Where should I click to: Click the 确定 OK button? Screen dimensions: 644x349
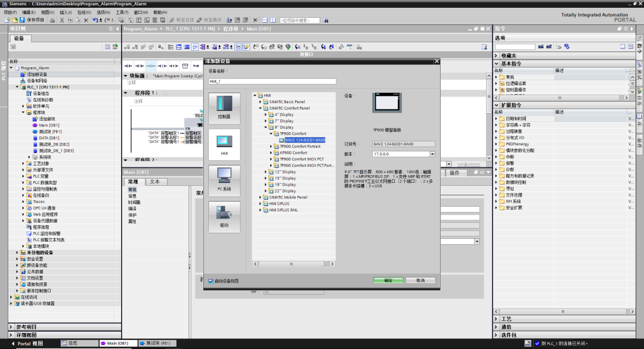click(388, 281)
